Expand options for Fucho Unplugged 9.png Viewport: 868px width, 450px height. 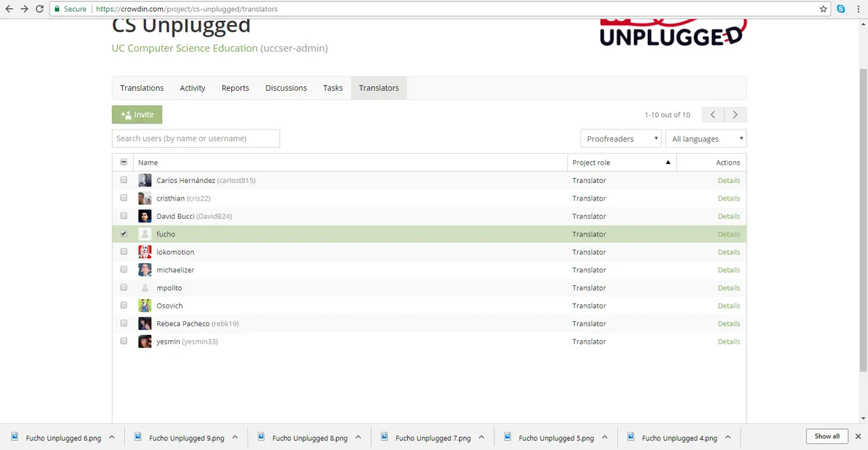click(x=235, y=437)
